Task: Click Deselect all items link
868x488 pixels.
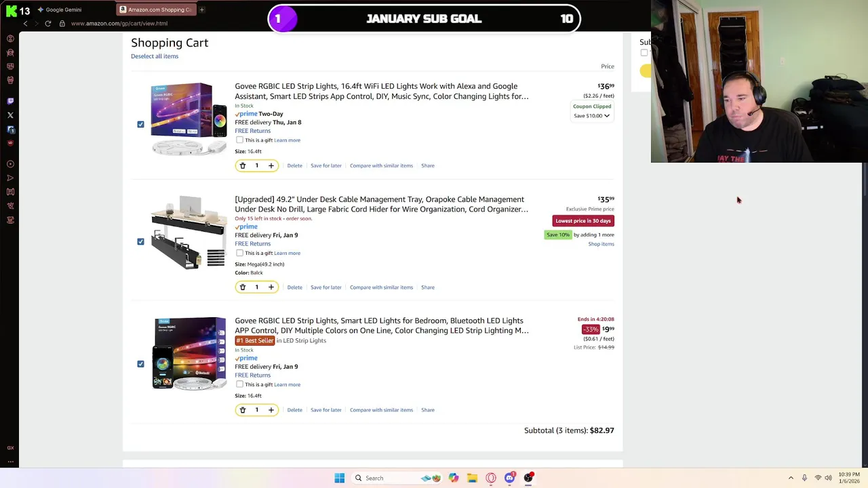Action: [x=155, y=56]
